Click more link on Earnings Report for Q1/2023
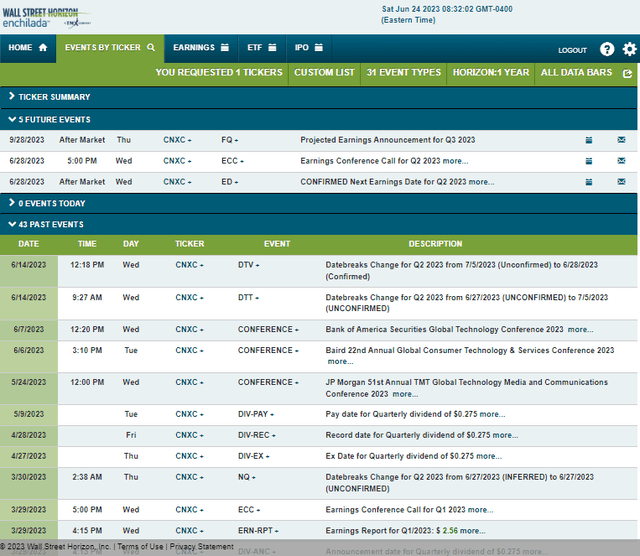 tap(473, 531)
